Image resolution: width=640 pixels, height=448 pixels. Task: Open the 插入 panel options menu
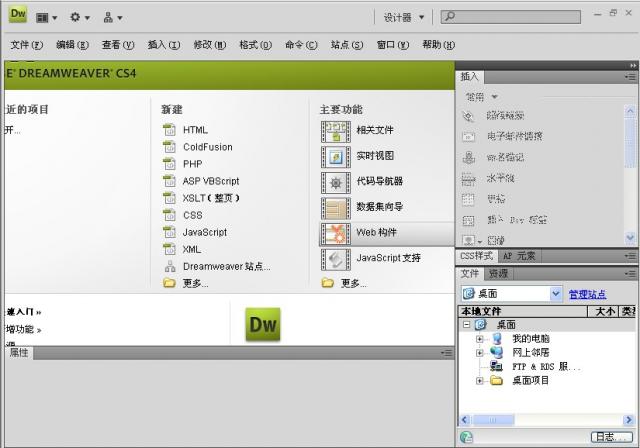pyautogui.click(x=631, y=77)
